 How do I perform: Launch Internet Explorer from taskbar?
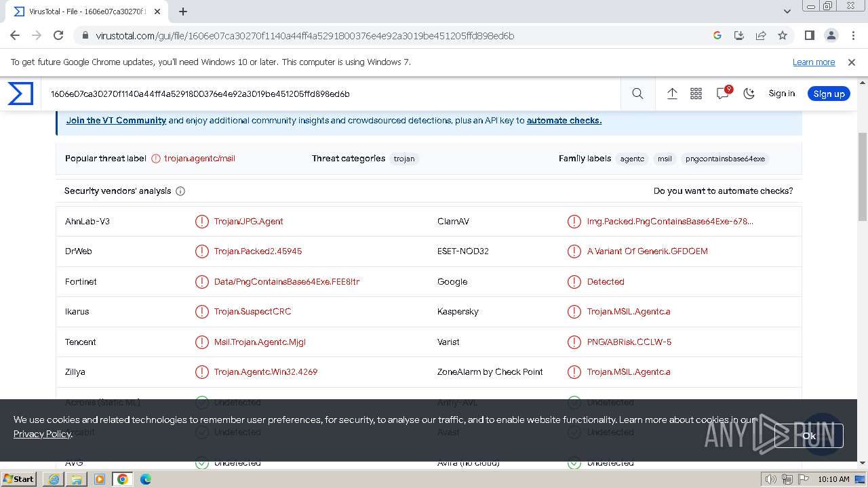54,479
